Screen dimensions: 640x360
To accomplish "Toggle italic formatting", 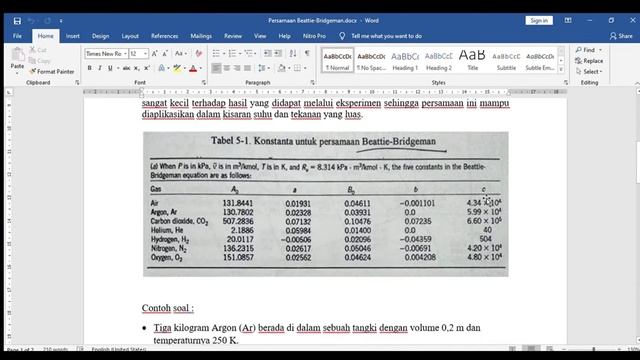I will [x=100, y=68].
